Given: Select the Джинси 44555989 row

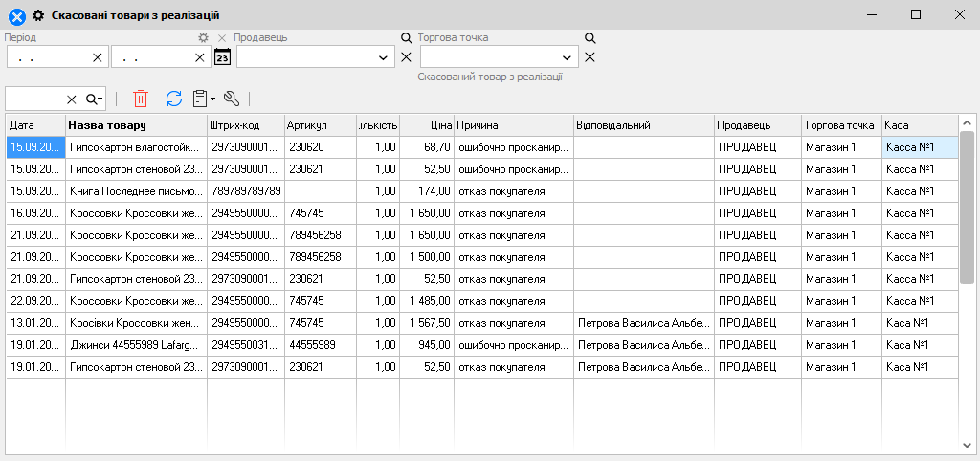Looking at the screenshot, I should coord(134,345).
